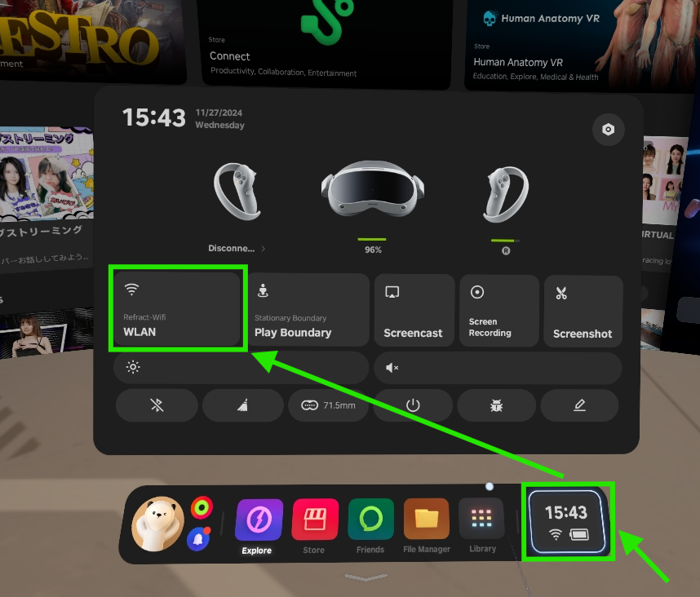
Task: Open Friends from the dock
Action: 370,519
